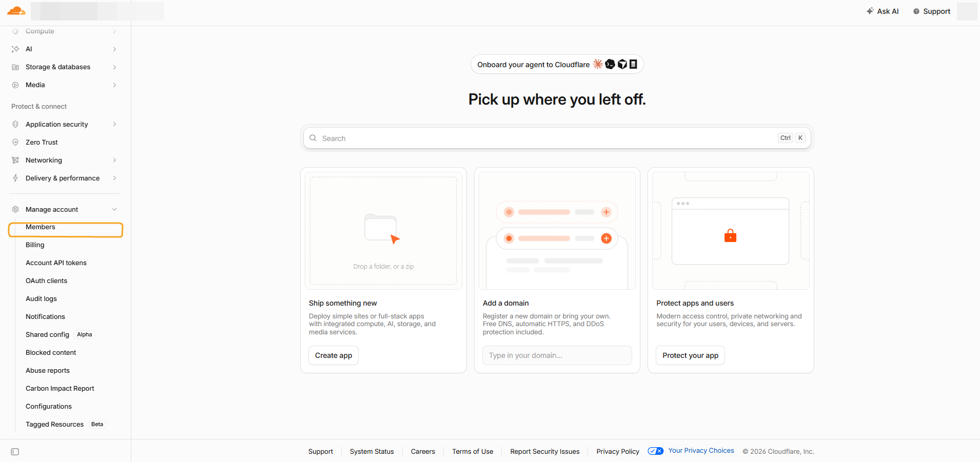Expand the Compute section chevron
This screenshot has width=980, height=462.
pyautogui.click(x=114, y=31)
